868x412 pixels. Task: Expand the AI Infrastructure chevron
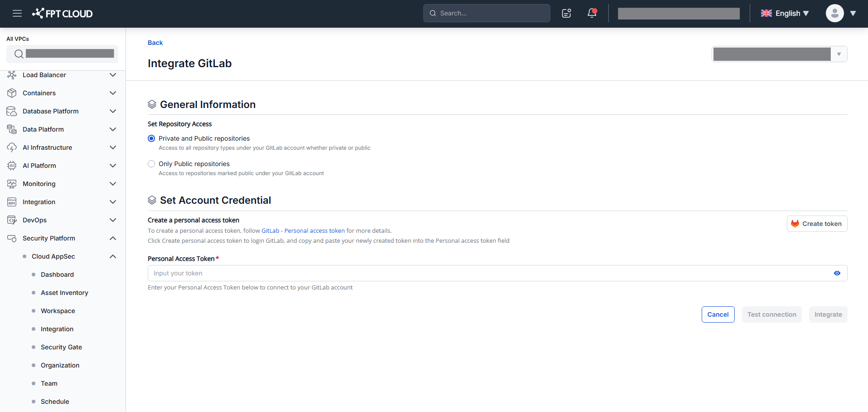(113, 147)
